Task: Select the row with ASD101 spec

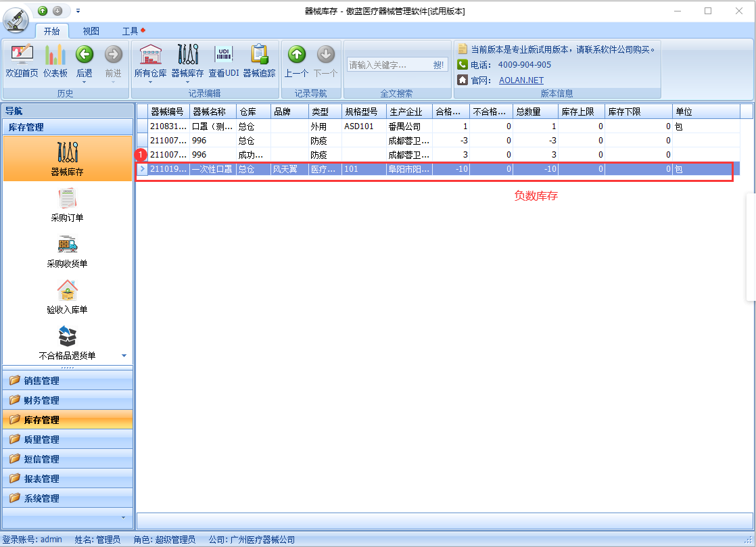Action: [x=438, y=126]
